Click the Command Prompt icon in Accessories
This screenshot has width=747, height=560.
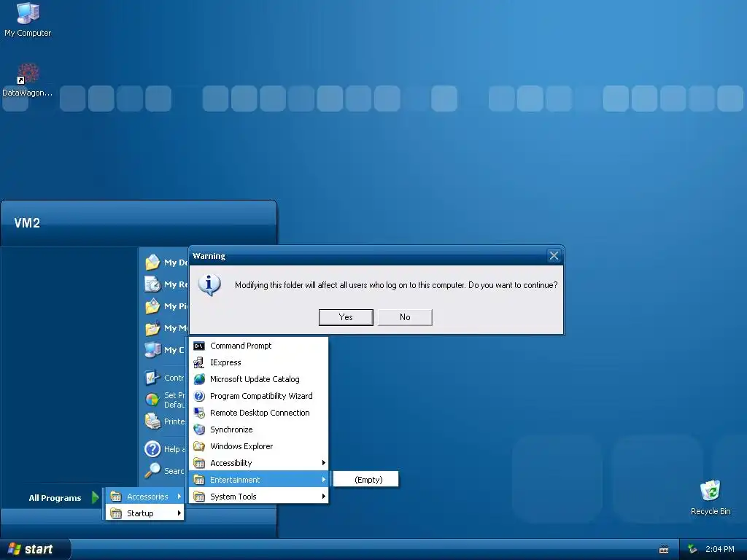[199, 346]
